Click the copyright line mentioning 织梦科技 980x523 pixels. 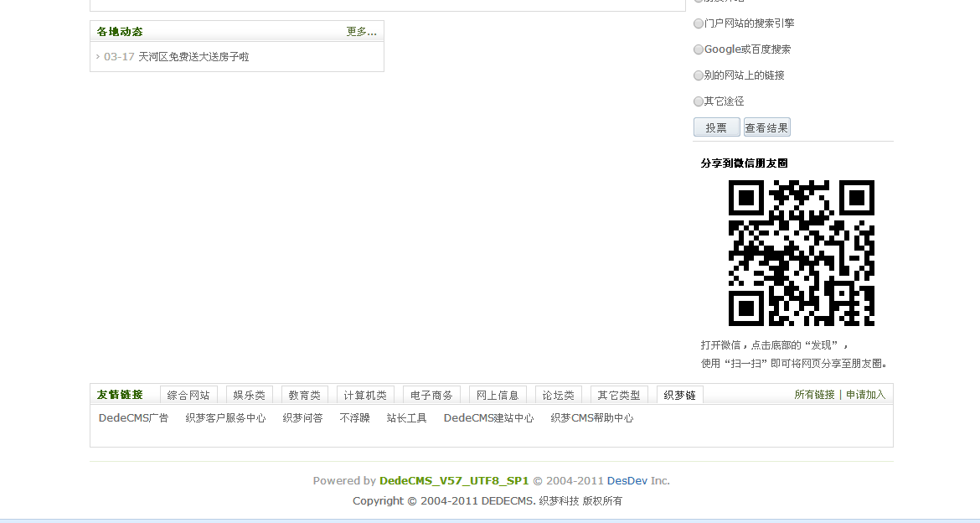(487, 501)
